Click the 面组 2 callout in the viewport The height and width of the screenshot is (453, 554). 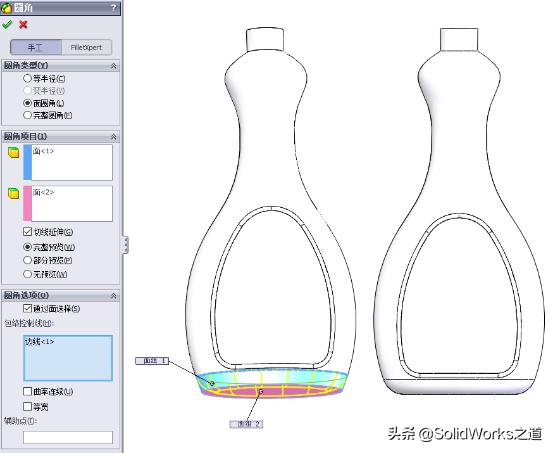click(247, 424)
